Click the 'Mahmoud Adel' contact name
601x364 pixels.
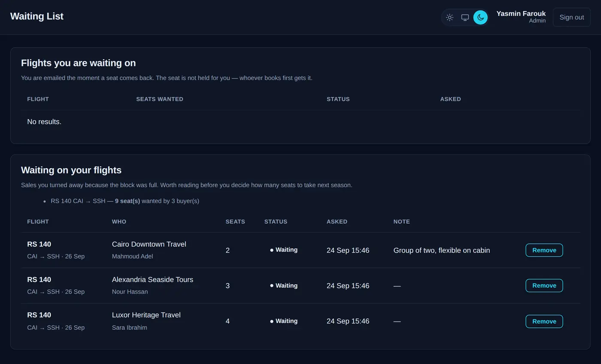click(132, 256)
